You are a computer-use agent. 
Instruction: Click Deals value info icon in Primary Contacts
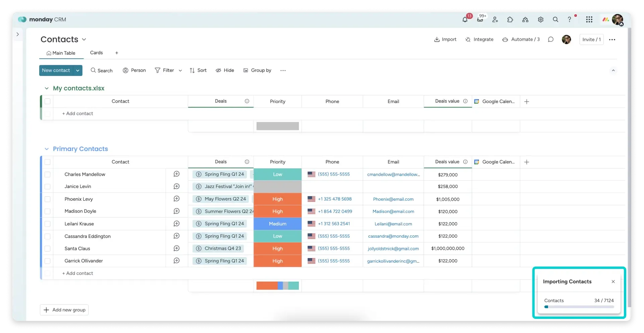465,162
